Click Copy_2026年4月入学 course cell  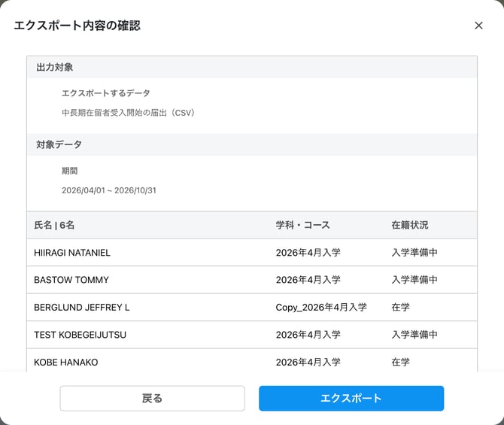click(x=321, y=308)
